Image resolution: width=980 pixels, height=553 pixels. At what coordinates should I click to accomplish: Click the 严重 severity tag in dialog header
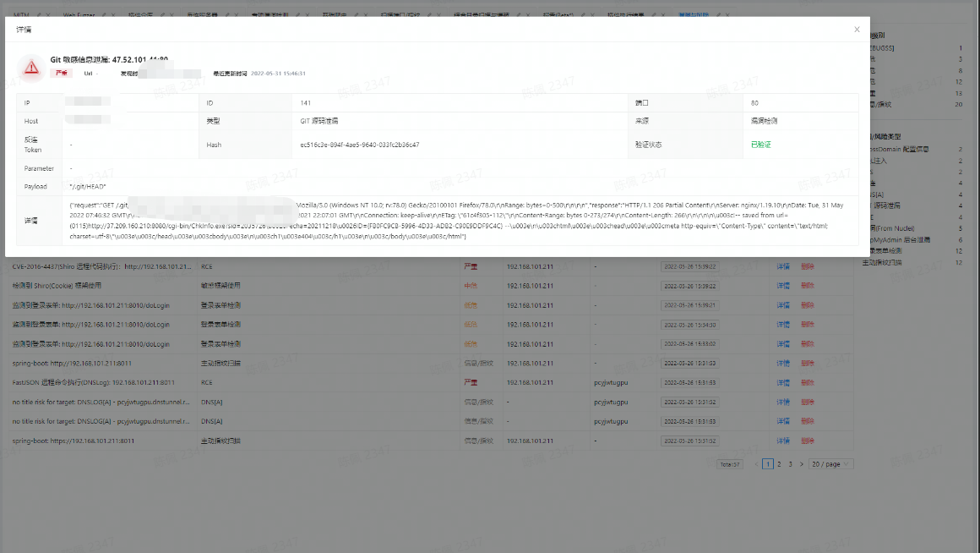[59, 74]
